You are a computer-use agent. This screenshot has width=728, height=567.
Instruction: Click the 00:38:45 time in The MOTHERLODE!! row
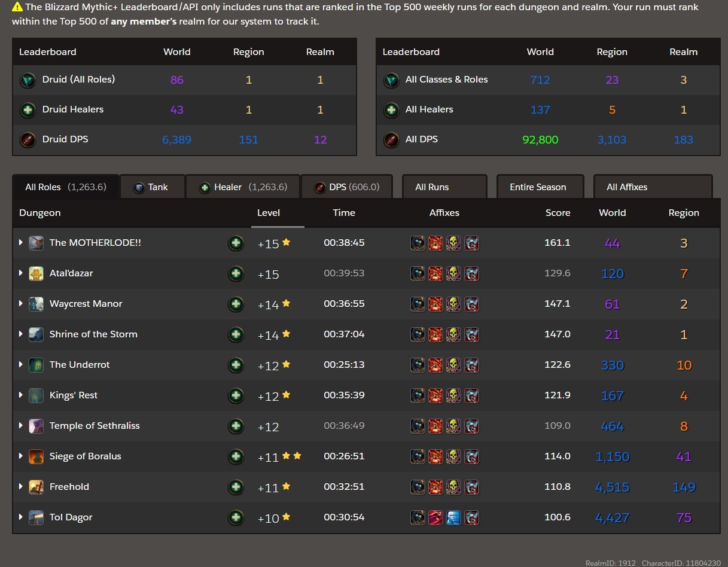pos(344,243)
